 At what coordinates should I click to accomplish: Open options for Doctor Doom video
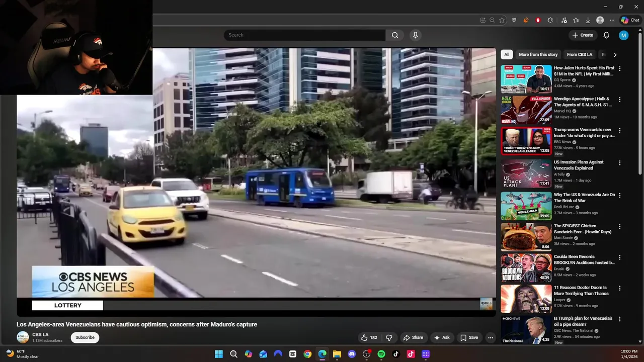(620, 288)
